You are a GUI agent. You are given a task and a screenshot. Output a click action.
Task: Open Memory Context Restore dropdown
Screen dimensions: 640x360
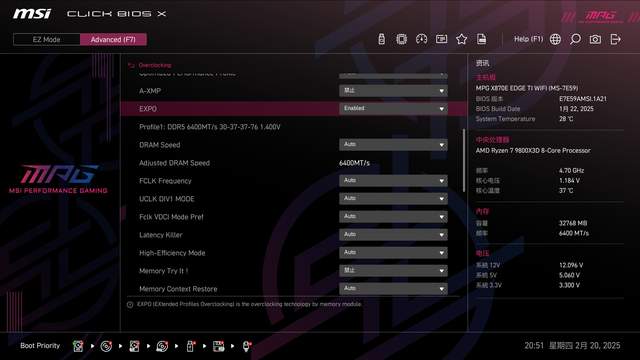pyautogui.click(x=393, y=289)
